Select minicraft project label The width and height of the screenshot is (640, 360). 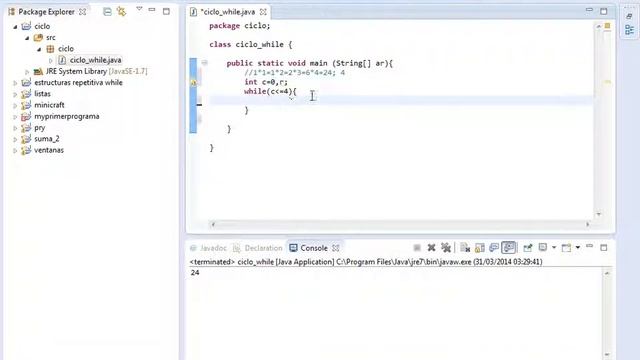(x=49, y=105)
